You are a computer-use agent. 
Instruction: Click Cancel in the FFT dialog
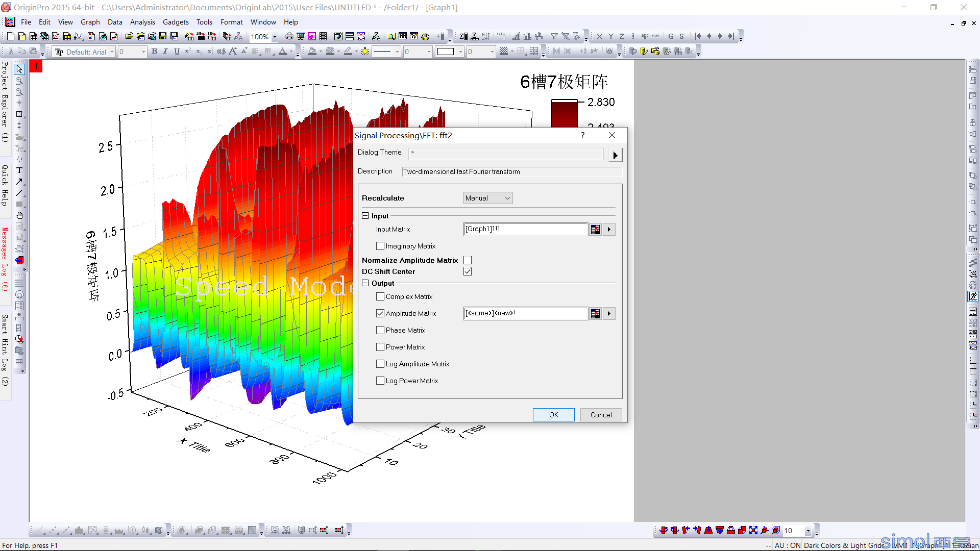tap(601, 415)
